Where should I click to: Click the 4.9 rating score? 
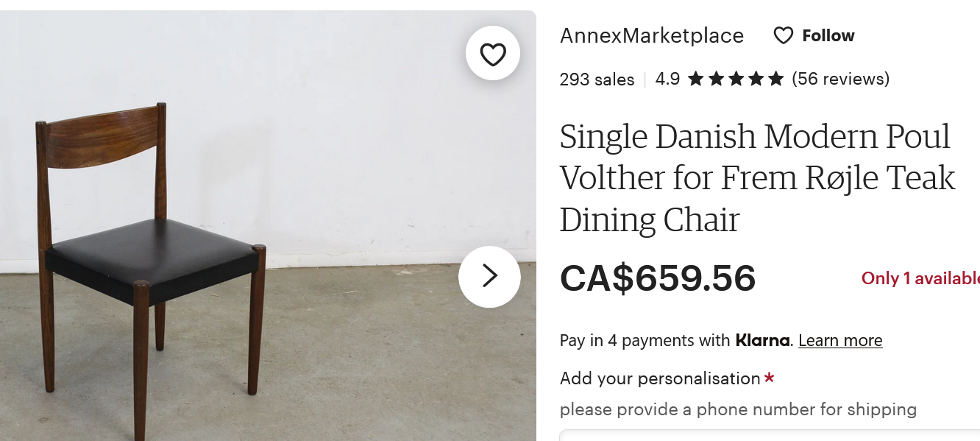667,79
